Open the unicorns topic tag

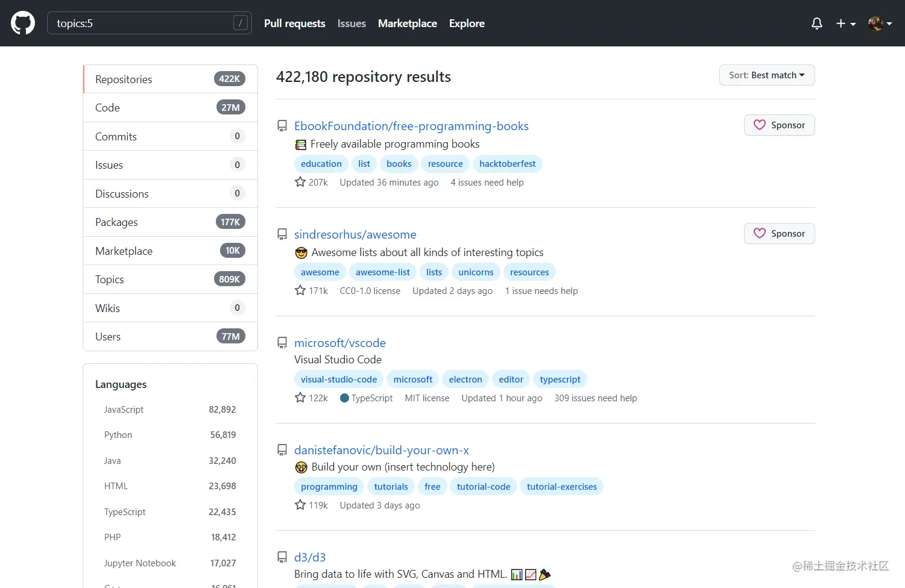[x=476, y=272]
